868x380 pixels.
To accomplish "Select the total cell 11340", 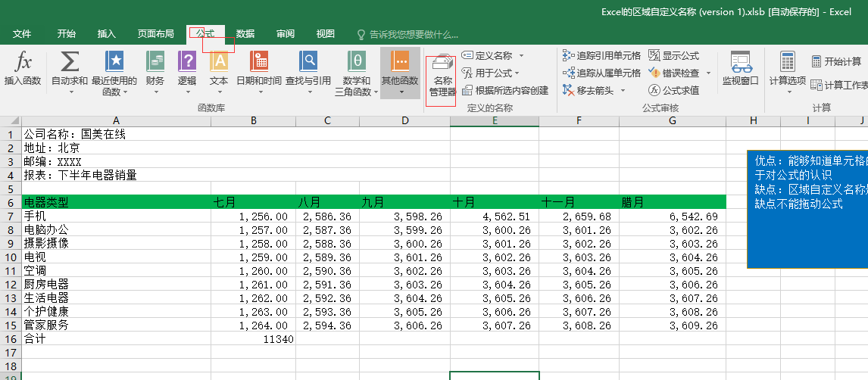I will pyautogui.click(x=253, y=338).
